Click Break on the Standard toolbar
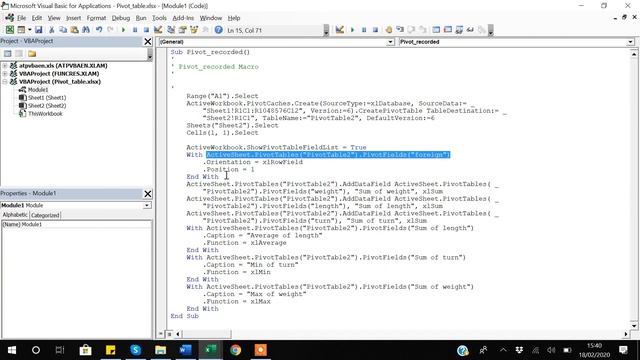Screen dimensions: 640x360 135,30
